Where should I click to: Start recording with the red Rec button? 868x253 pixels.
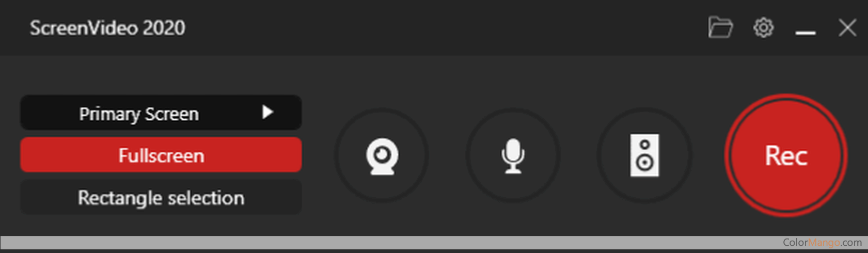pyautogui.click(x=785, y=155)
